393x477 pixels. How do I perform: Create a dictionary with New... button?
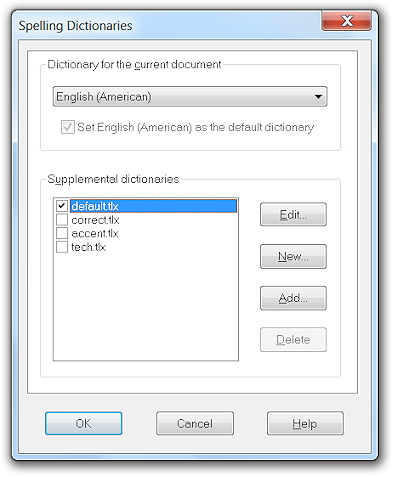(293, 256)
